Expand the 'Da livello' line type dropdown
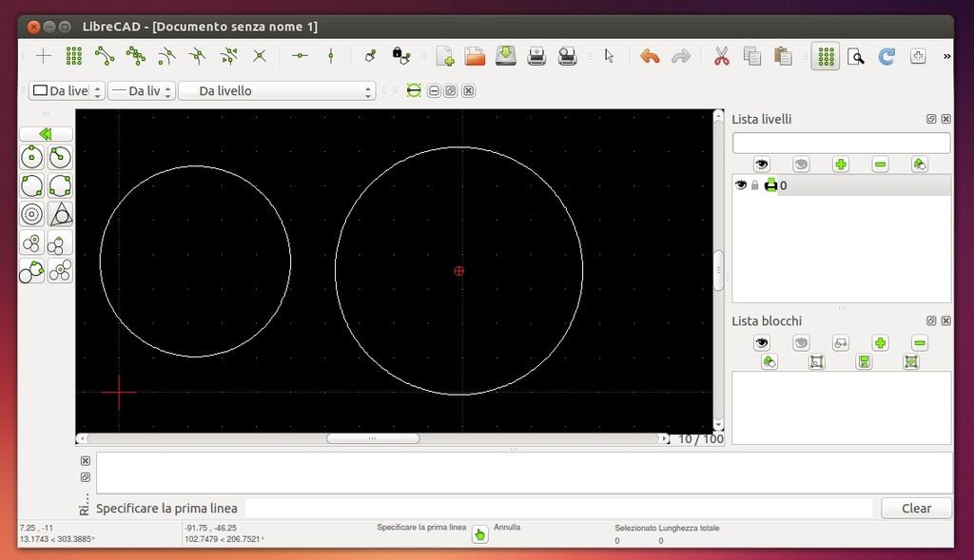This screenshot has height=560, width=974. point(277,91)
